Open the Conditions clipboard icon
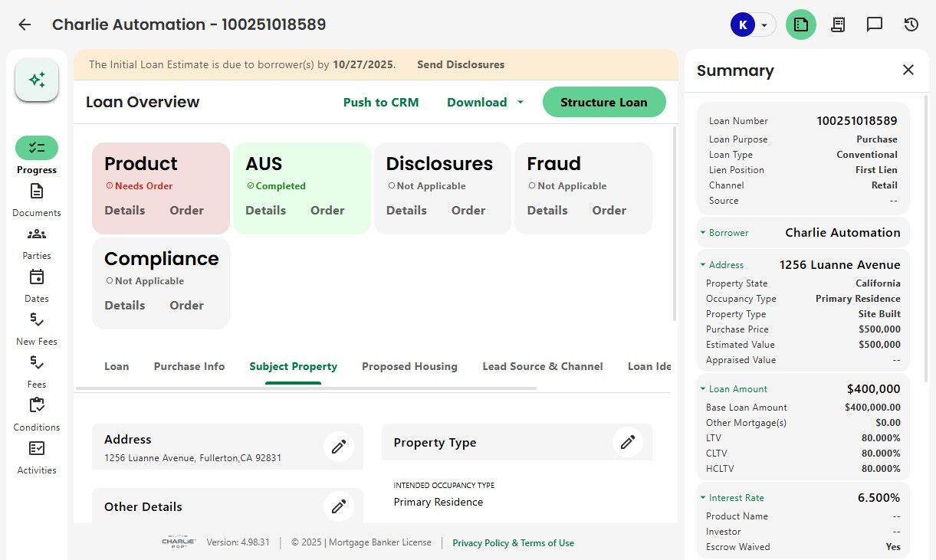Viewport: 936px width, 560px height. [x=37, y=406]
